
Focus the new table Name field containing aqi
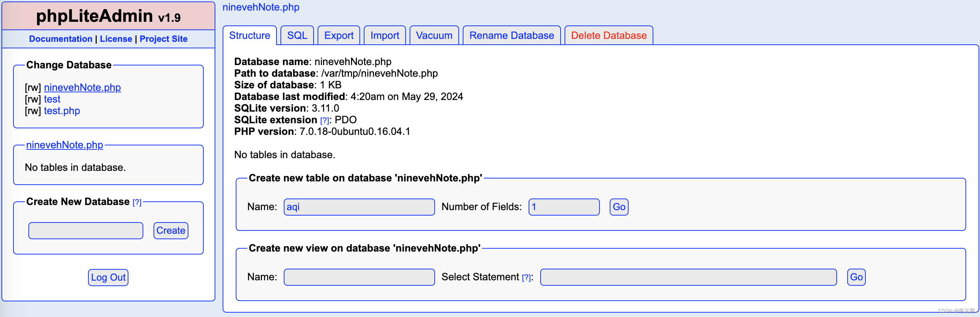click(x=359, y=207)
